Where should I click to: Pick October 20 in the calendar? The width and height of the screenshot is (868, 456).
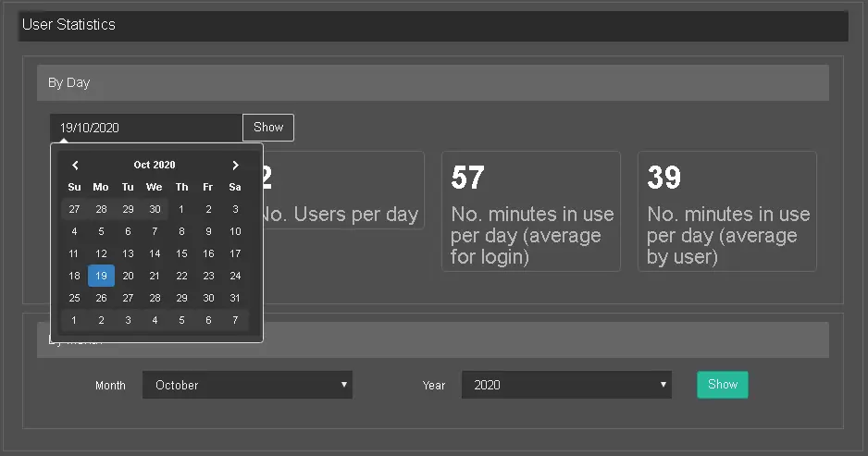[129, 276]
